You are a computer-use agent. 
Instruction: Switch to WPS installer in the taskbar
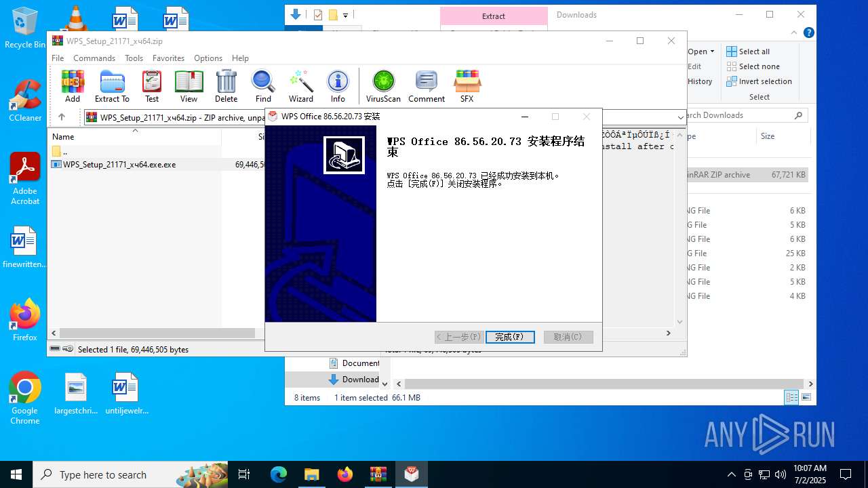coord(412,474)
